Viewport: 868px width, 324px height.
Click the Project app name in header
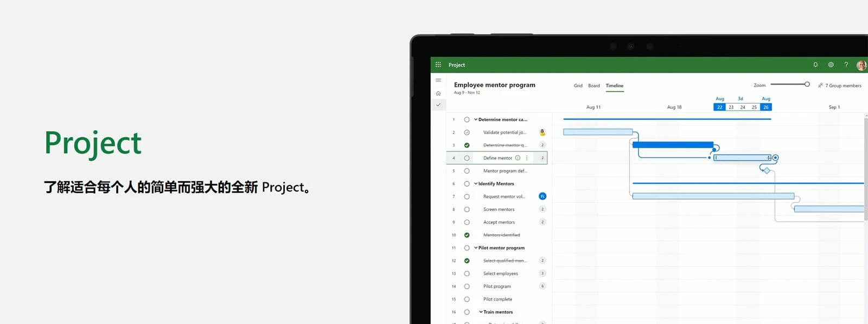(457, 65)
